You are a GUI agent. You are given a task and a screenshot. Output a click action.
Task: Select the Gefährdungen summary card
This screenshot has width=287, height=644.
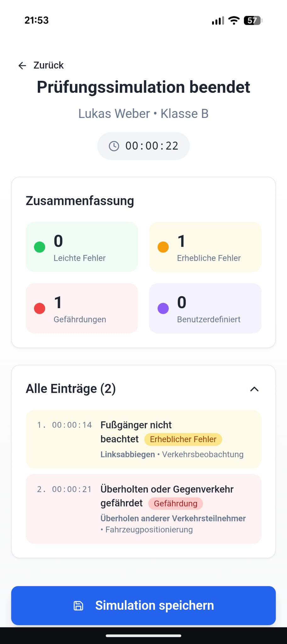point(82,308)
